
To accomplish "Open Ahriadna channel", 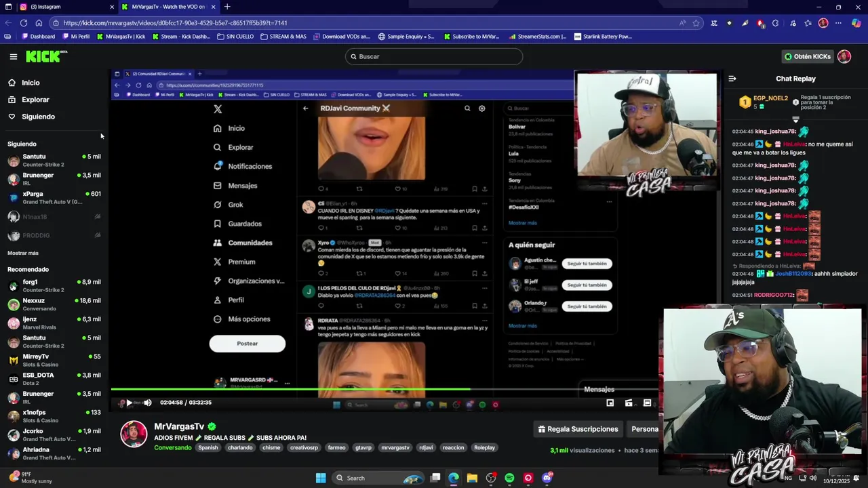I will coord(54,453).
